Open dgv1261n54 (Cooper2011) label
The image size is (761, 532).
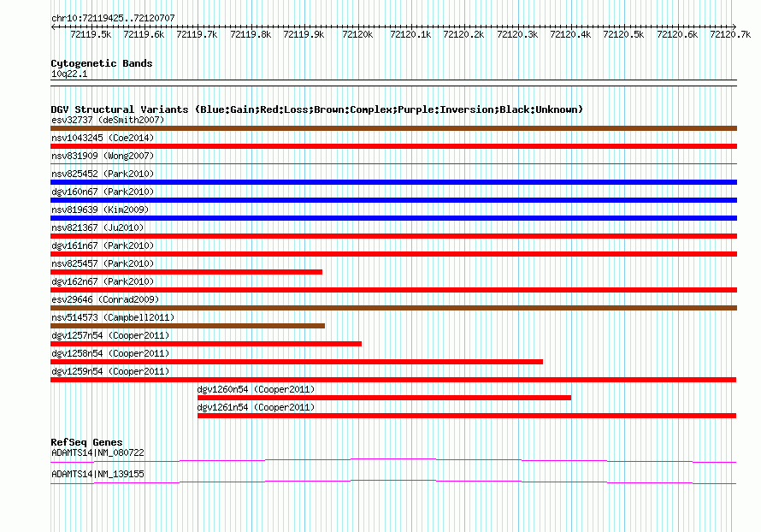[256, 407]
